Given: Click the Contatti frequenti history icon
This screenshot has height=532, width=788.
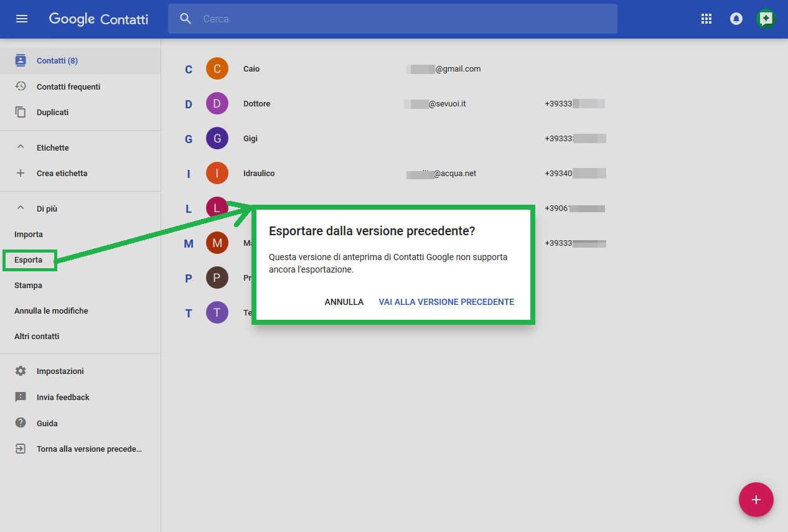Looking at the screenshot, I should [21, 86].
